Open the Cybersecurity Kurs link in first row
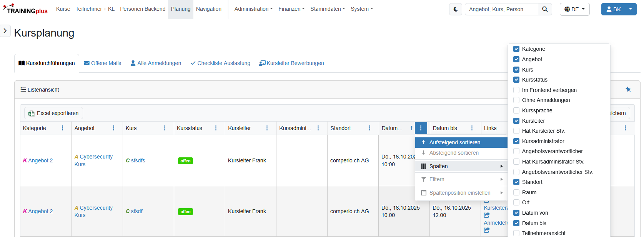The image size is (644, 237). (93, 160)
